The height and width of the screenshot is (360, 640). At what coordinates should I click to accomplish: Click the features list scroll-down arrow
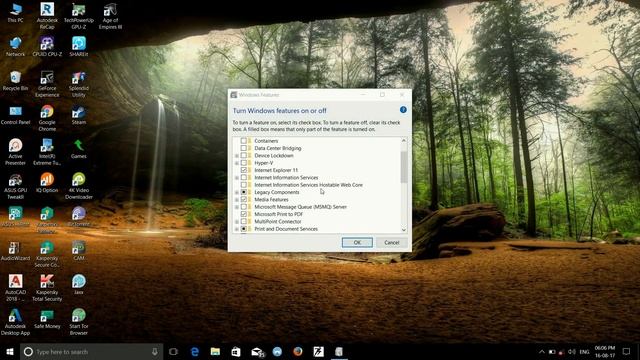(x=404, y=229)
